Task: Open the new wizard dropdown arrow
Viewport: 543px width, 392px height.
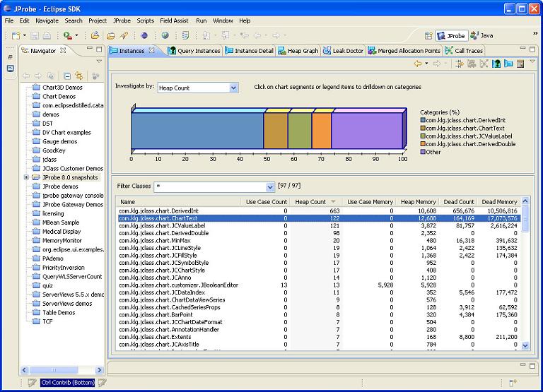Action: tap(25, 35)
